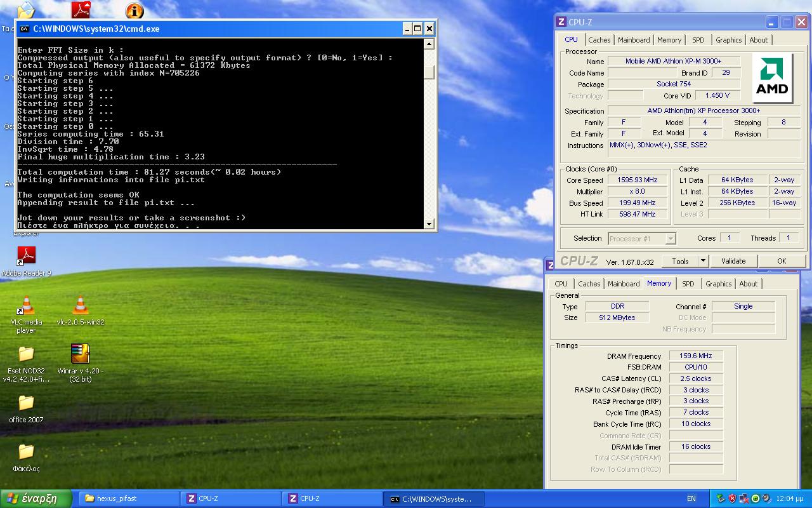
Task: Click the CPU-Z title bar Z icon
Action: tap(561, 22)
